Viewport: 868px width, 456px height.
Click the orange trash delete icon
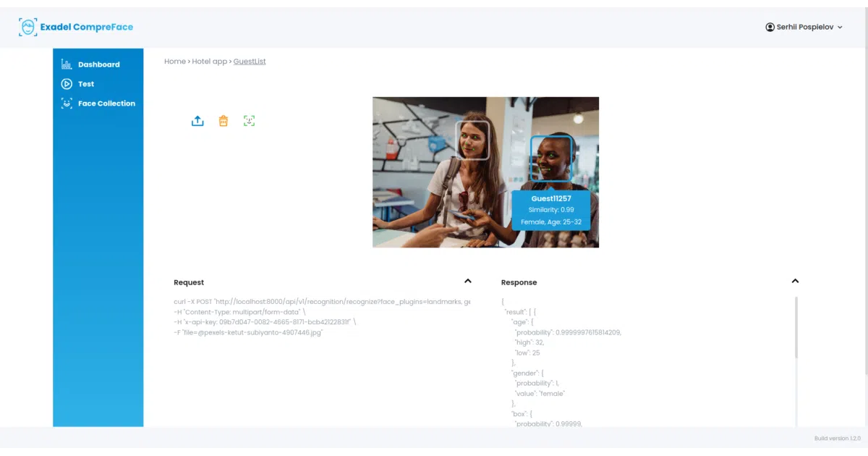coord(224,121)
